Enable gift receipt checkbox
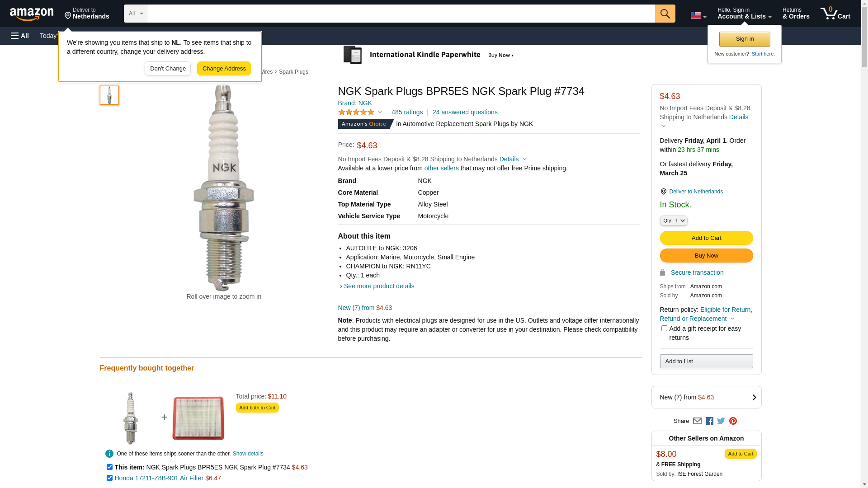The height and width of the screenshot is (488, 868). coord(664,328)
